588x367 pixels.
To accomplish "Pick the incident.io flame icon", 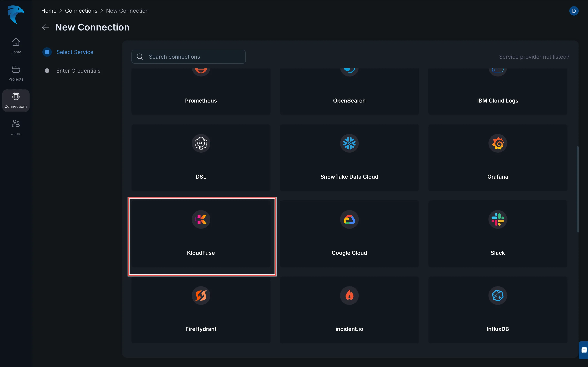I will point(349,295).
